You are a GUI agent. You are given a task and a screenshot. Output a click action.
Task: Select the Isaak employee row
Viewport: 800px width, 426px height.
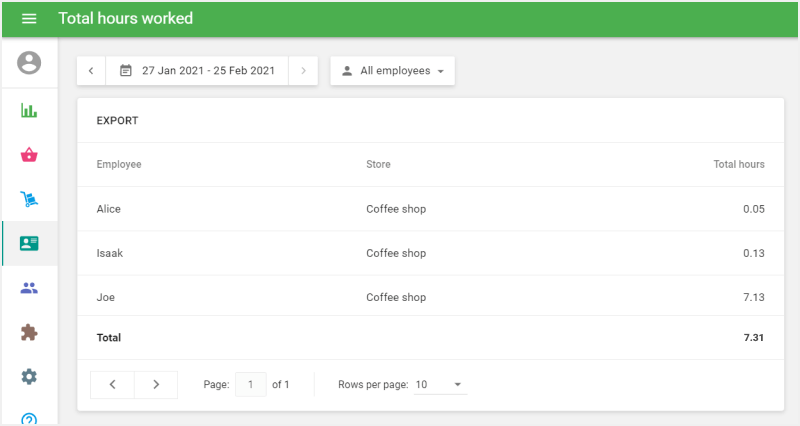click(x=431, y=253)
